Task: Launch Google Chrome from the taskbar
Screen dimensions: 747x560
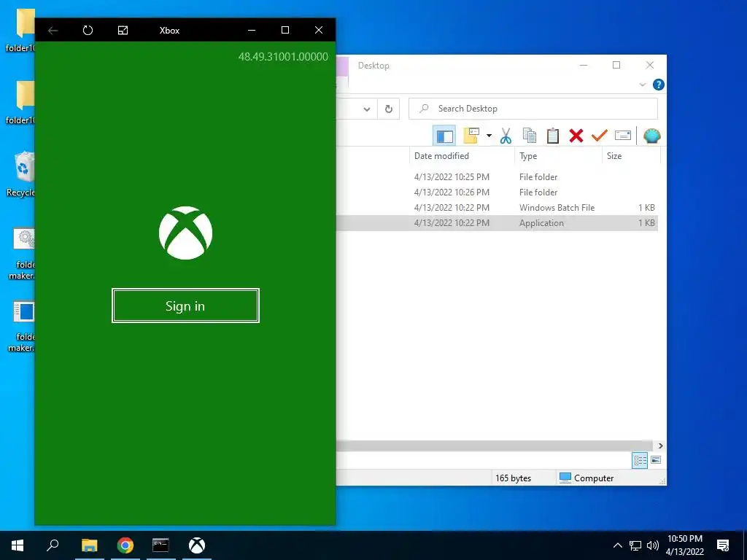Action: (x=125, y=545)
